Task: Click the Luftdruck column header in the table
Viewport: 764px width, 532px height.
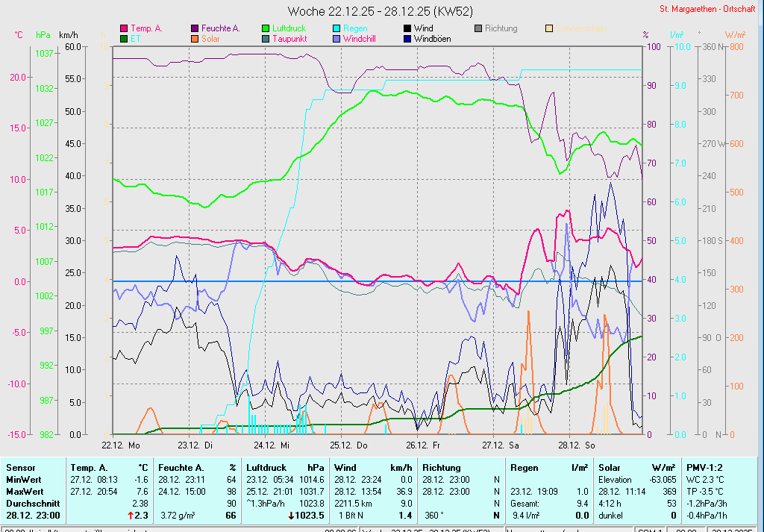Action: click(266, 467)
